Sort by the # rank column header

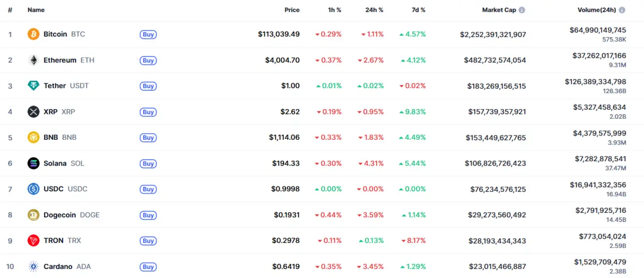10,10
